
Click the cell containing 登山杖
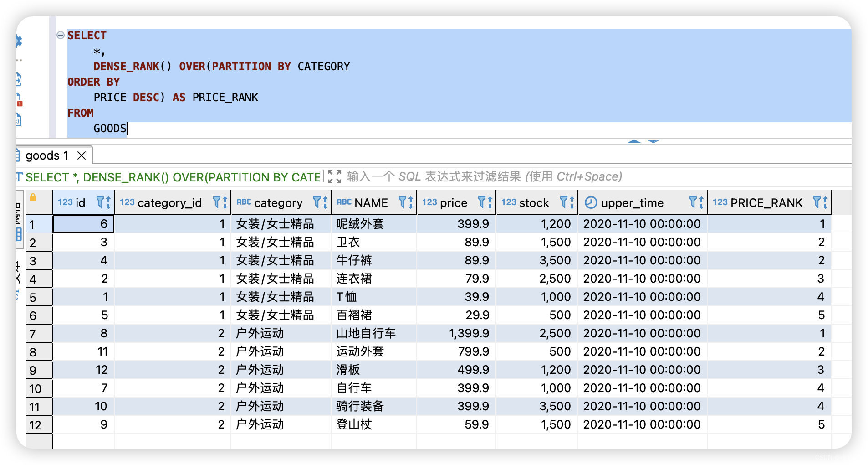click(373, 424)
